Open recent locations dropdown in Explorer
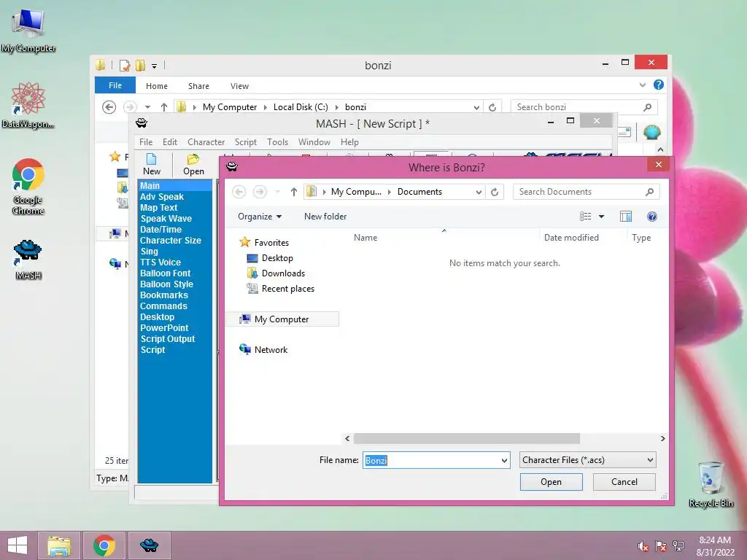747x560 pixels. click(x=147, y=107)
